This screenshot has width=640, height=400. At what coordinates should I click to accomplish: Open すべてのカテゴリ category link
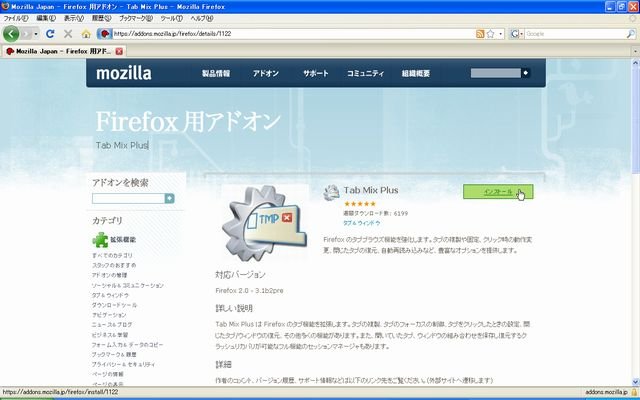pyautogui.click(x=112, y=256)
